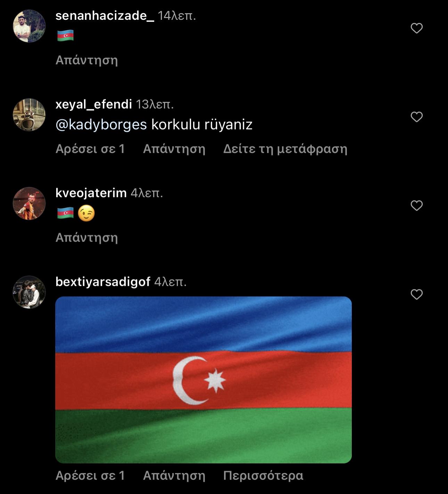The height and width of the screenshot is (494, 448).
Task: Visit bextiyarsadigof username link
Action: [x=103, y=282]
